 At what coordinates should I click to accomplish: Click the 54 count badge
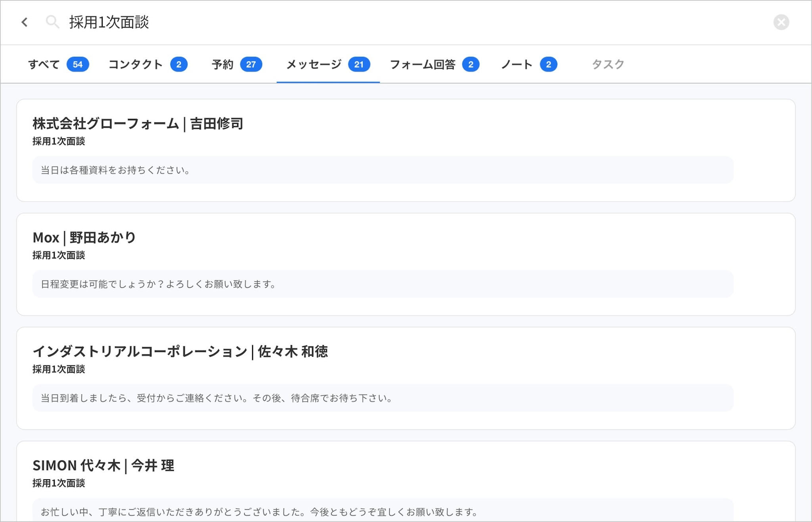[78, 64]
